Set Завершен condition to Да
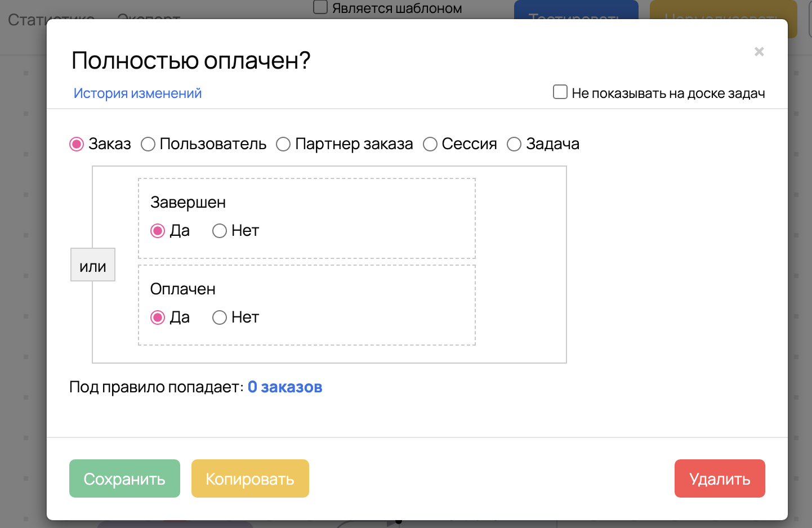812x528 pixels. (158, 231)
